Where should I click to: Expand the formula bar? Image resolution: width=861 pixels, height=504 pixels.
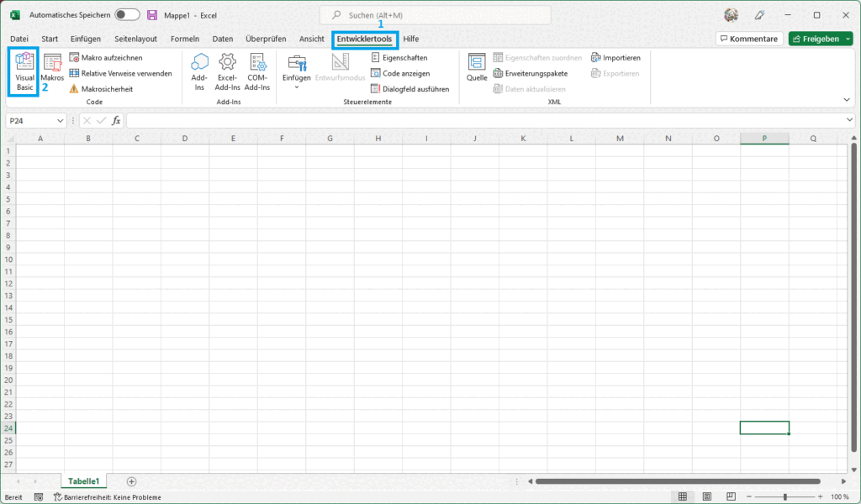pyautogui.click(x=849, y=120)
